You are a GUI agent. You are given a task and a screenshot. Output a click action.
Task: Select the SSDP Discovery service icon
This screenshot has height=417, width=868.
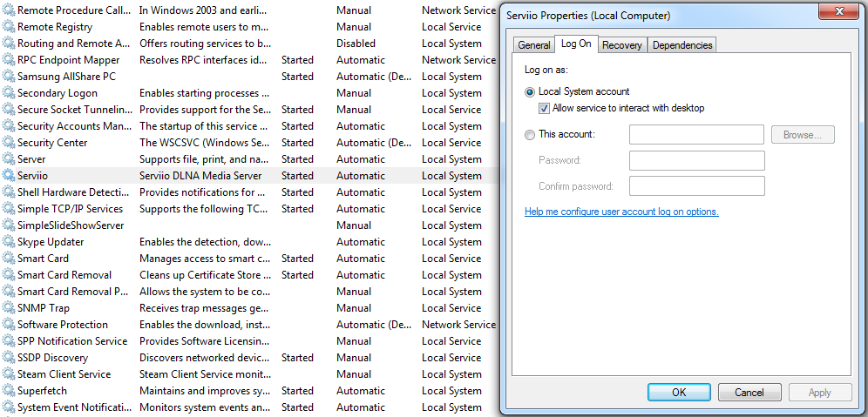coord(9,358)
